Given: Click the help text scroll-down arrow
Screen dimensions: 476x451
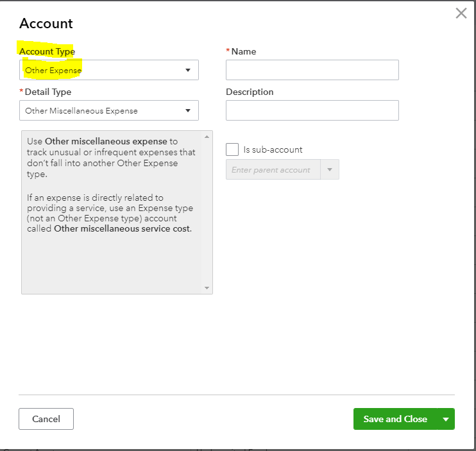Looking at the screenshot, I should coord(207,288).
